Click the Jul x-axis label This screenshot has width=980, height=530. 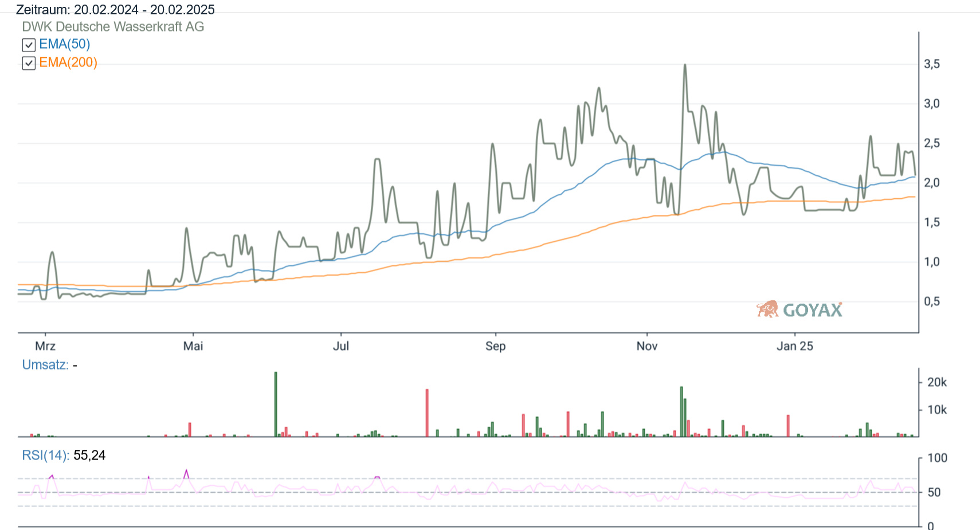click(341, 346)
